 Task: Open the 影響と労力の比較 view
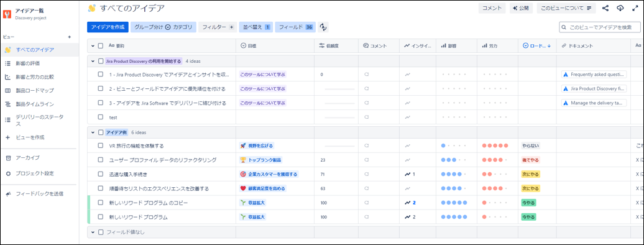click(39, 77)
